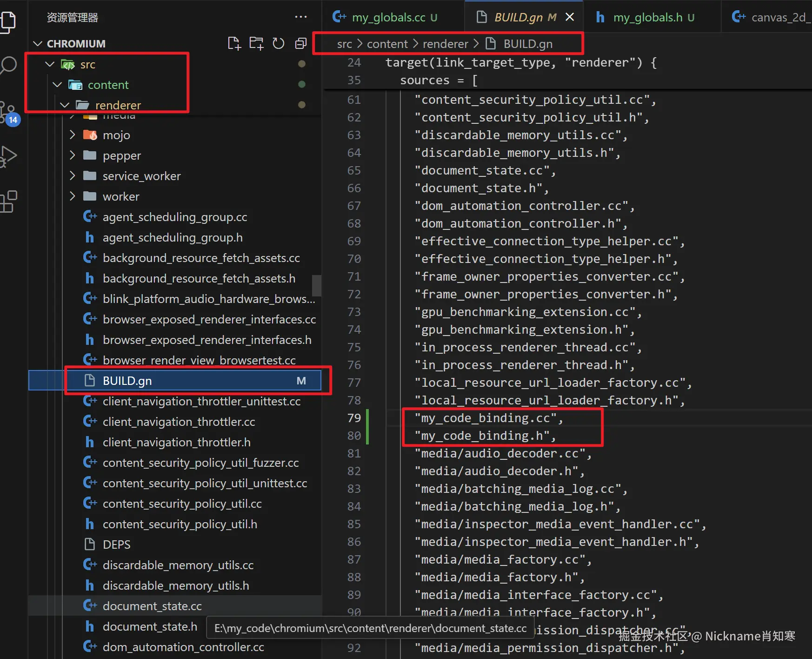Viewport: 812px width, 659px height.
Task: Collapse the content folder
Action: point(57,85)
